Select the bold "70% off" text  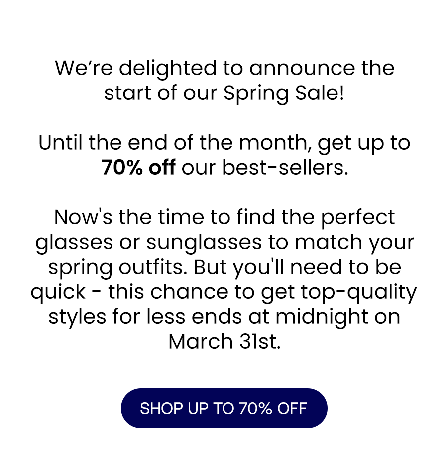138,167
